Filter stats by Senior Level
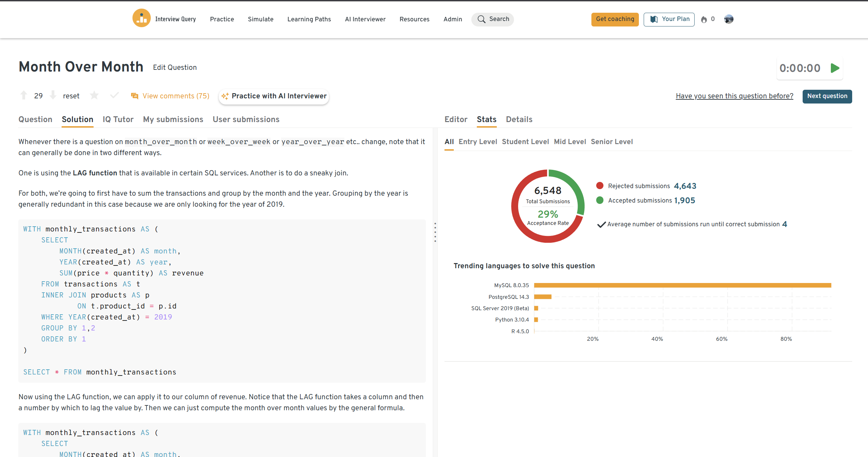The image size is (868, 457). point(612,142)
